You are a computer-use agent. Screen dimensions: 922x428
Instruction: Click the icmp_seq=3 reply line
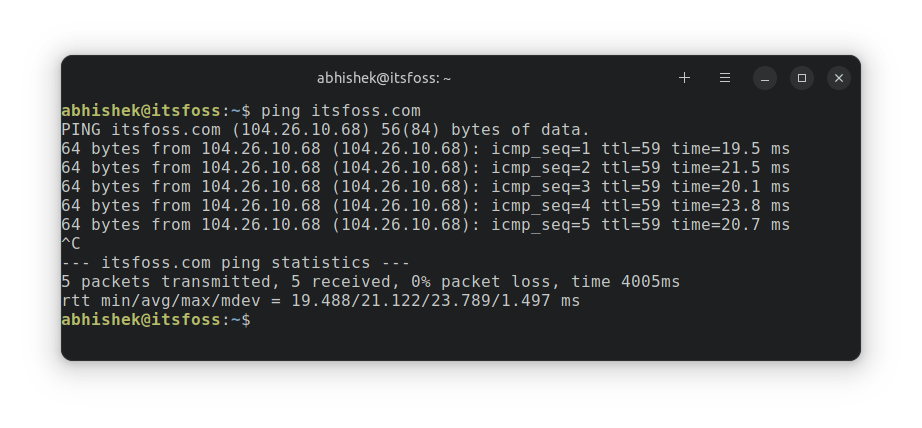pyautogui.click(x=425, y=186)
